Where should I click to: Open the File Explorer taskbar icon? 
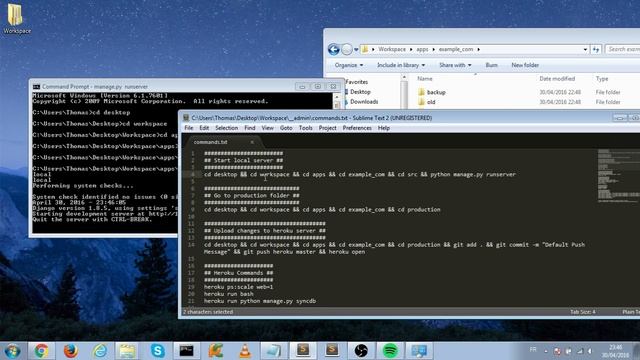pyautogui.click(x=127, y=351)
